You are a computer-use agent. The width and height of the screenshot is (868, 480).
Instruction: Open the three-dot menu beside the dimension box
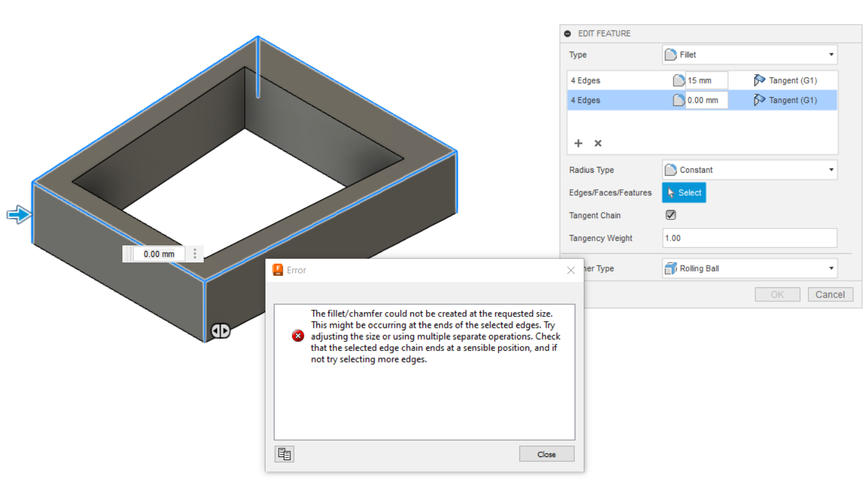coord(195,254)
